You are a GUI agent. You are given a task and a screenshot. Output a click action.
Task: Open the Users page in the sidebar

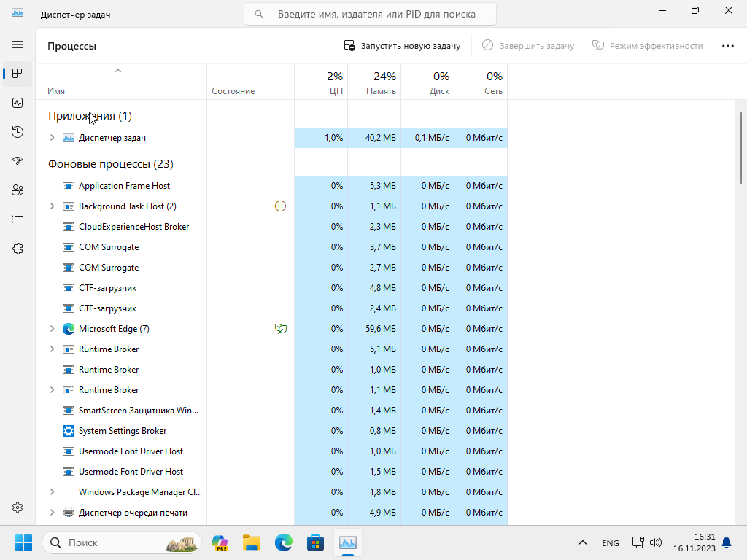click(x=18, y=190)
